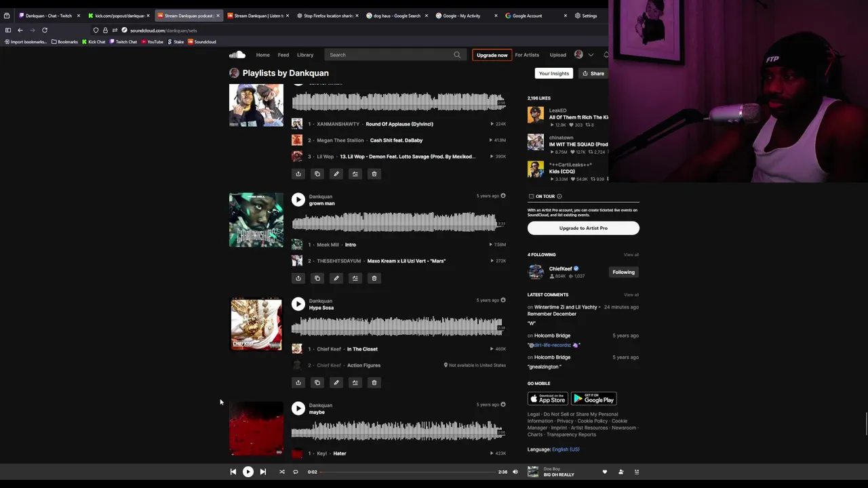Viewport: 868px width, 488px height.
Task: Mute the volume speaker icon
Action: pyautogui.click(x=515, y=472)
